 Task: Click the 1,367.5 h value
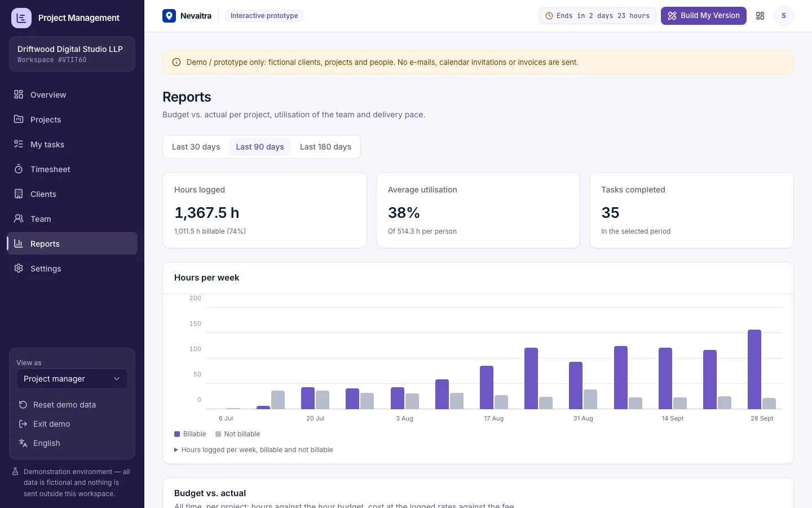click(x=207, y=213)
